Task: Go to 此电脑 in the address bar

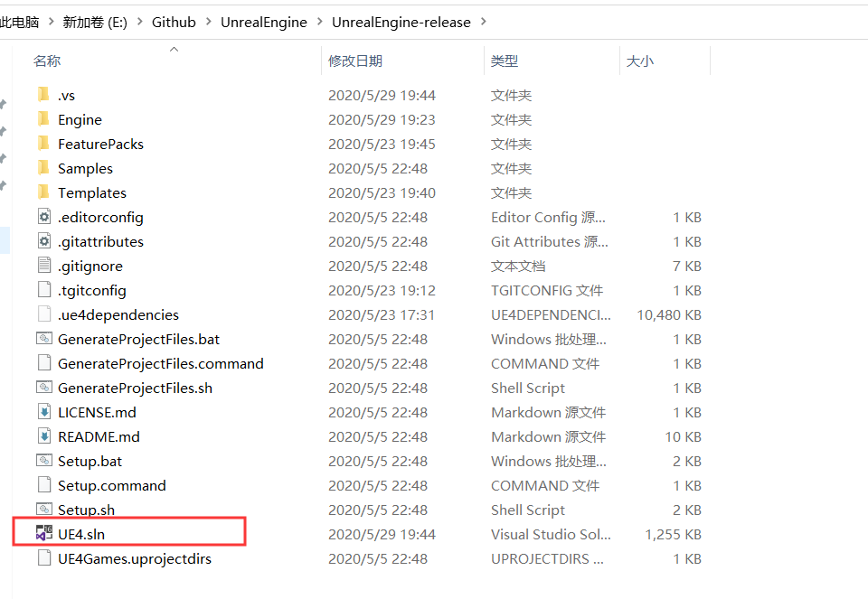Action: point(19,22)
